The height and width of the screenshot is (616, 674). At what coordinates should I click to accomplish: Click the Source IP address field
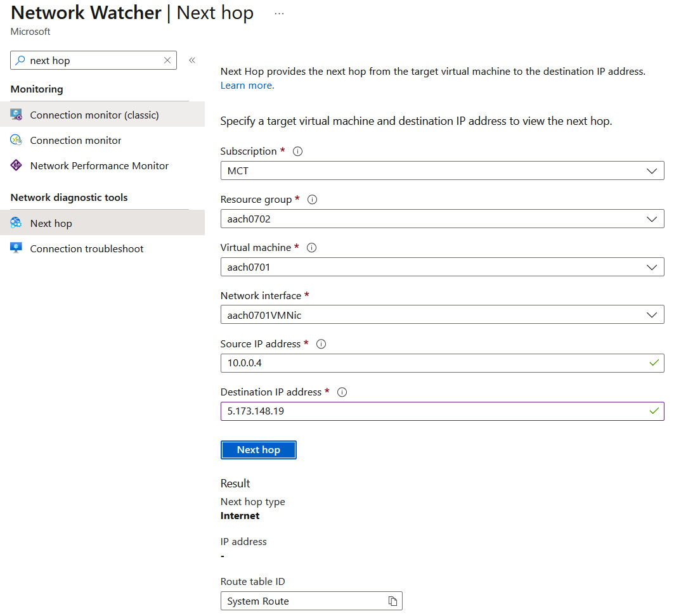443,363
